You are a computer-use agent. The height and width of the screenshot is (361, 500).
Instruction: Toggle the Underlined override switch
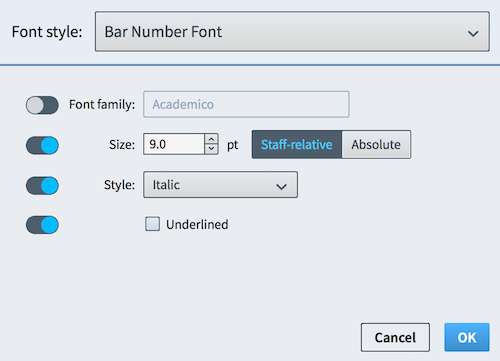click(x=42, y=225)
